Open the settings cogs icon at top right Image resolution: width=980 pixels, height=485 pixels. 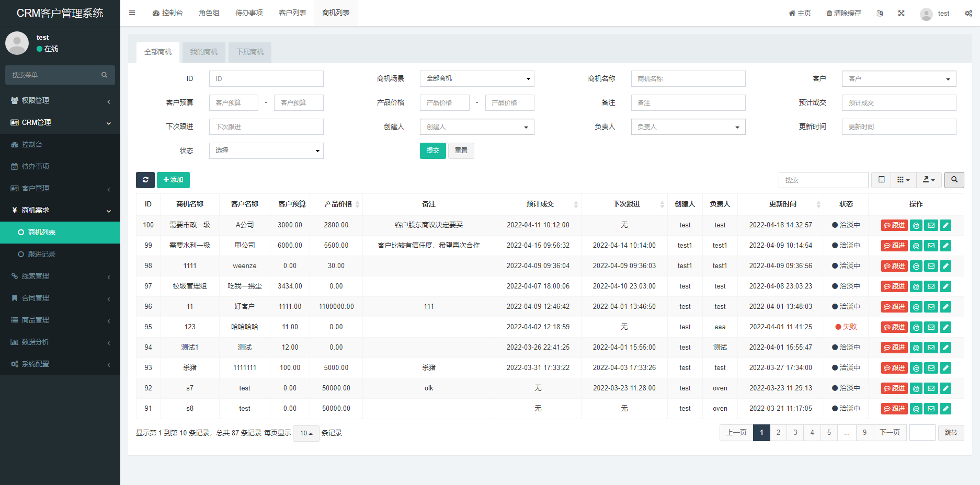click(x=968, y=13)
